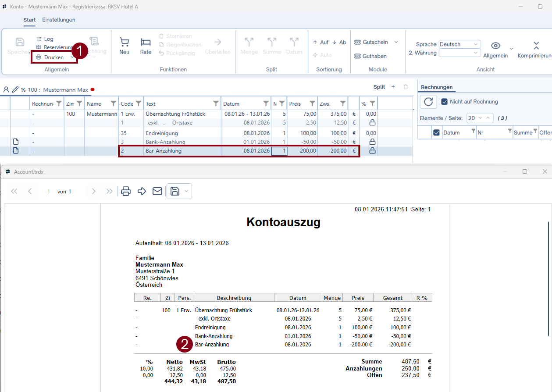Switch to the Einstellungen tab
Image resolution: width=552 pixels, height=392 pixels.
(x=59, y=20)
